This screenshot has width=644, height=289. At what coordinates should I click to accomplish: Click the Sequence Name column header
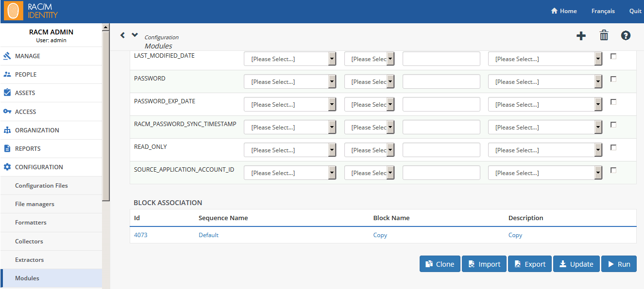223,218
